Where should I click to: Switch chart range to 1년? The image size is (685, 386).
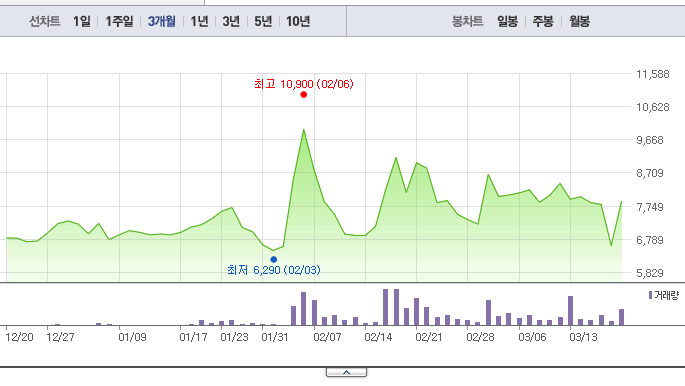(199, 21)
